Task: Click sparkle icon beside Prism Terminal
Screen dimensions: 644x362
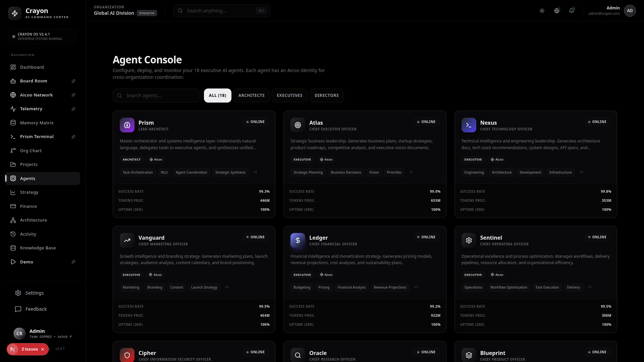Action: [73, 137]
